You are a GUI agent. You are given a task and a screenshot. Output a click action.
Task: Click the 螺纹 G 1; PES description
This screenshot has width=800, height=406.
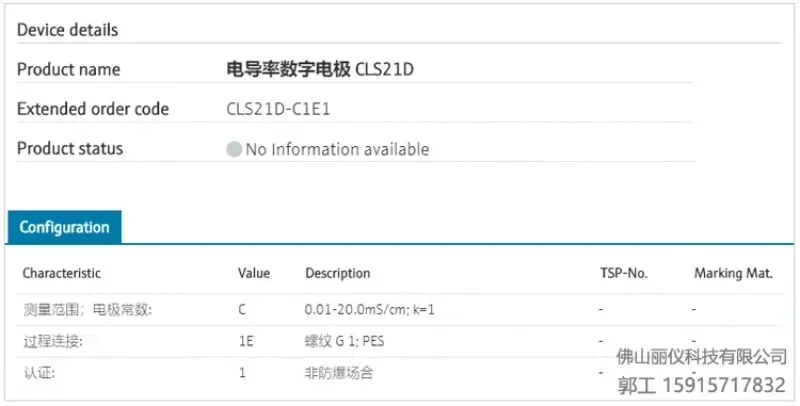(x=344, y=341)
